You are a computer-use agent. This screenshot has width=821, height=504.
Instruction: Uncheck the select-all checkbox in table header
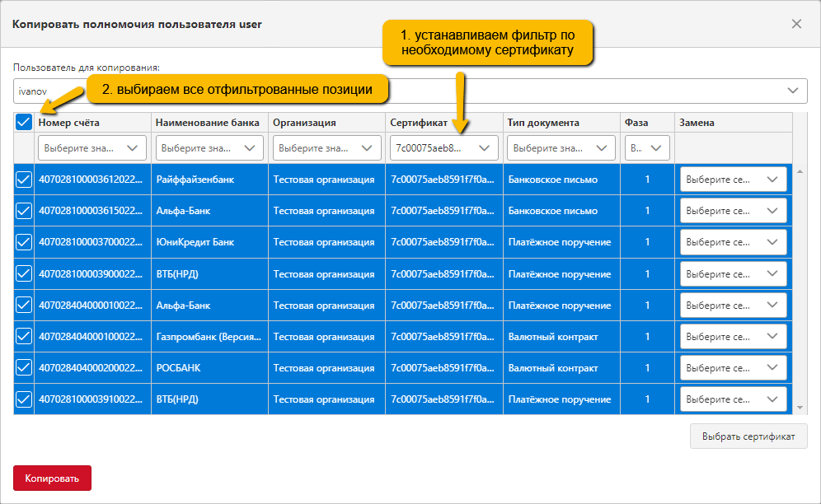(24, 122)
